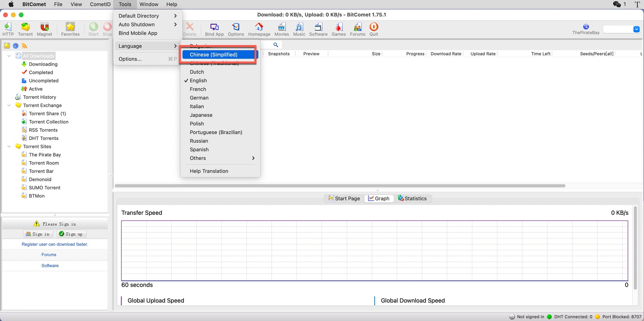Viewport: 644px width, 321px height.
Task: Expand the Auto Shutdown submenu
Action: pos(148,25)
